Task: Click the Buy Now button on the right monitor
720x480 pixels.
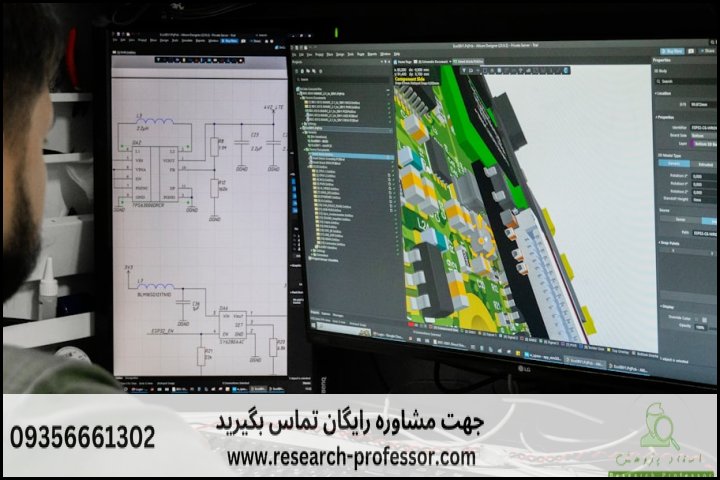Action: point(673,51)
